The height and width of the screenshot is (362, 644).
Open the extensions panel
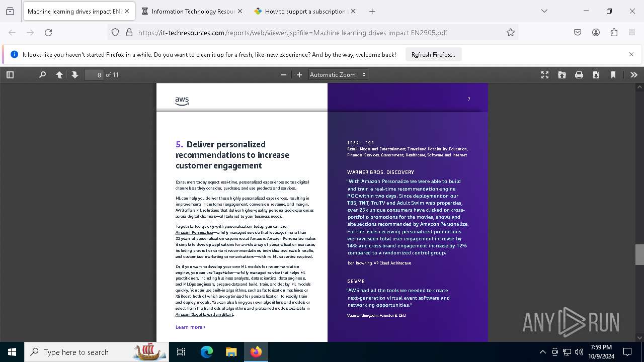pos(614,33)
